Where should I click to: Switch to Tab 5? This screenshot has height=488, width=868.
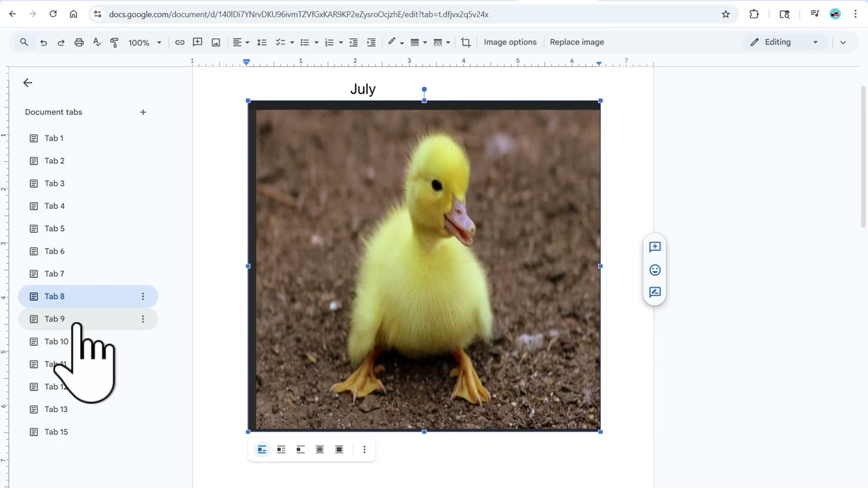tap(88, 228)
